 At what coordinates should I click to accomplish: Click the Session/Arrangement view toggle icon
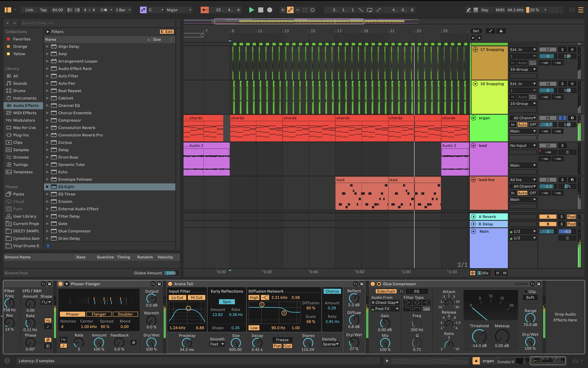pyautogui.click(x=581, y=10)
